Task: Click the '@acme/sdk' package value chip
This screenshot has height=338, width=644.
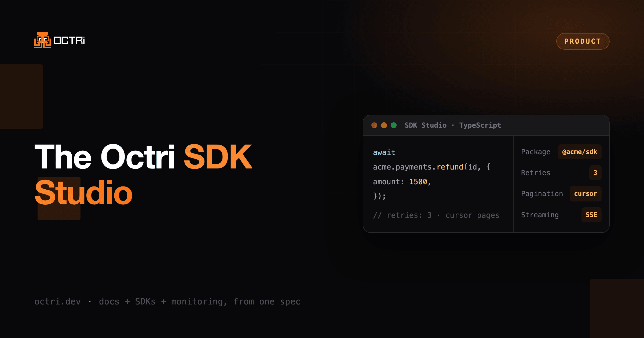Action: [x=580, y=152]
